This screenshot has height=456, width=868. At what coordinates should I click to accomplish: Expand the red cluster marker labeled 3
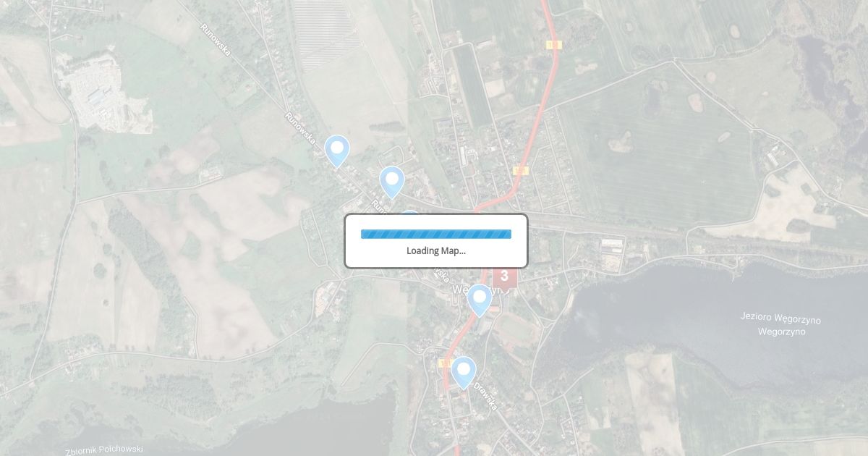coord(504,276)
